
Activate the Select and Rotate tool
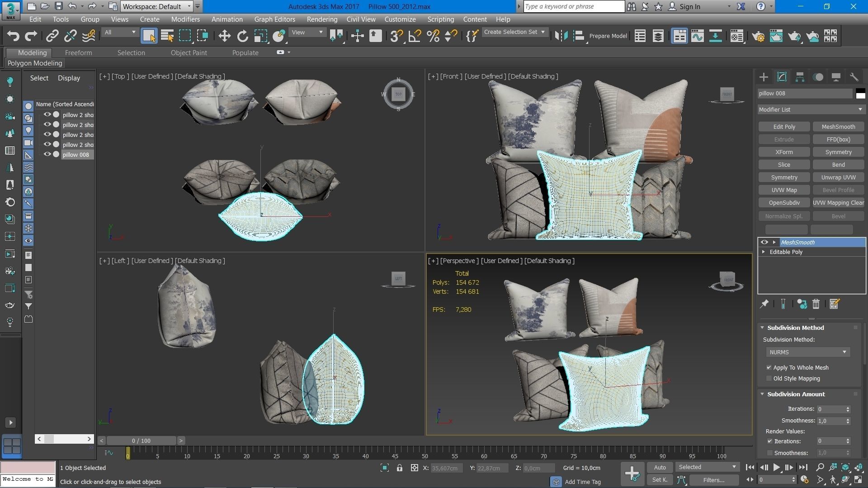[x=243, y=36]
